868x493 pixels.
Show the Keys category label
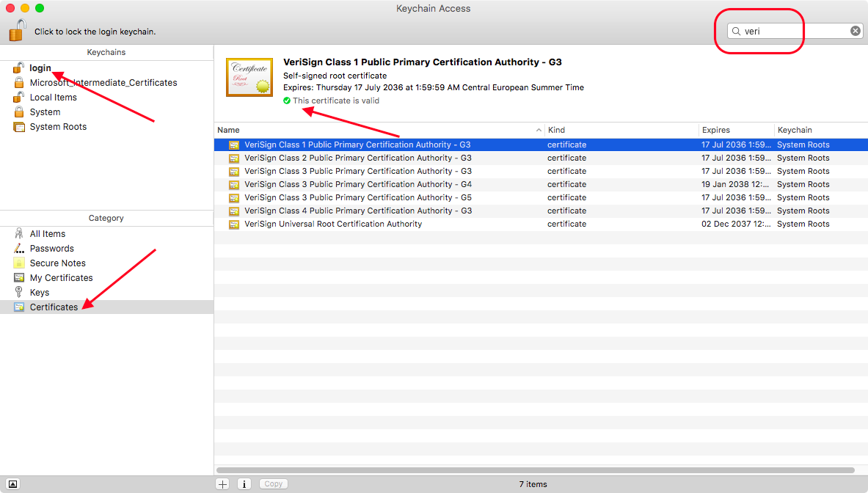40,293
